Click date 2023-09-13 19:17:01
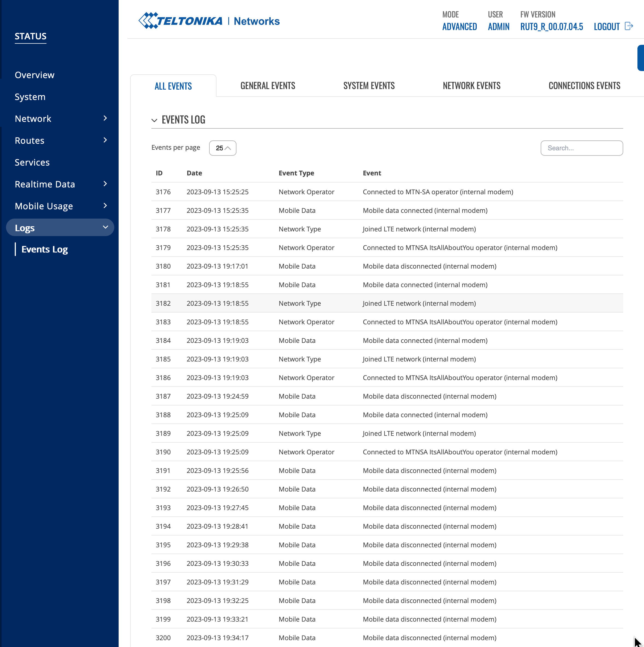 click(218, 266)
